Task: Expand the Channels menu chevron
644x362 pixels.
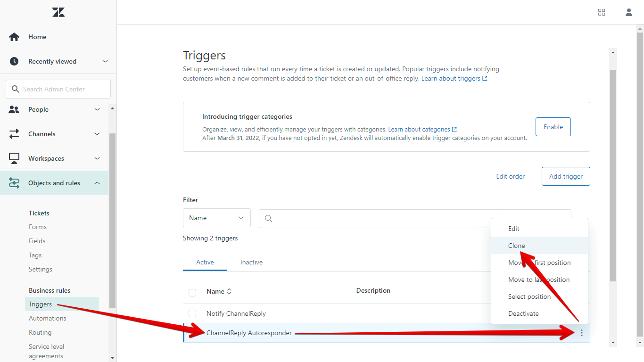Action: click(97, 134)
